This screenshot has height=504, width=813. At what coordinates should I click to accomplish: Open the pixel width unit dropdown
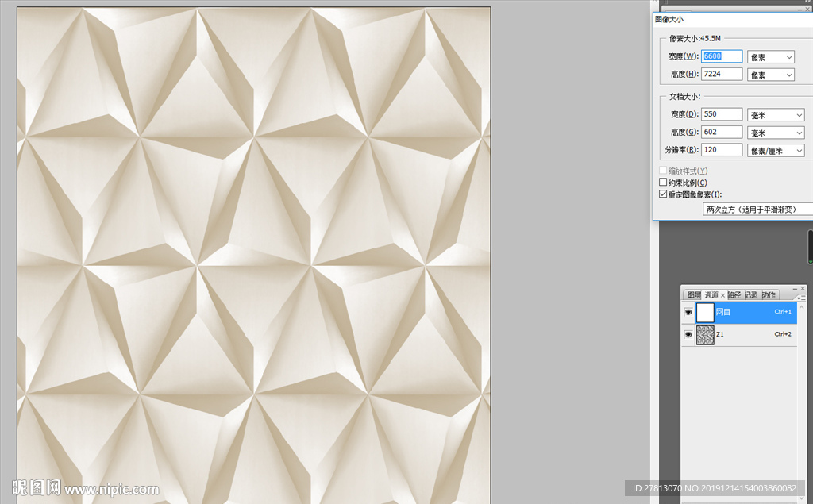[x=770, y=57]
